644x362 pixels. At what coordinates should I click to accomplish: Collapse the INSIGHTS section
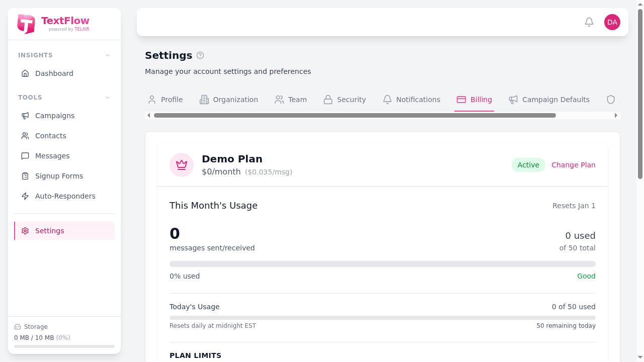coord(107,55)
